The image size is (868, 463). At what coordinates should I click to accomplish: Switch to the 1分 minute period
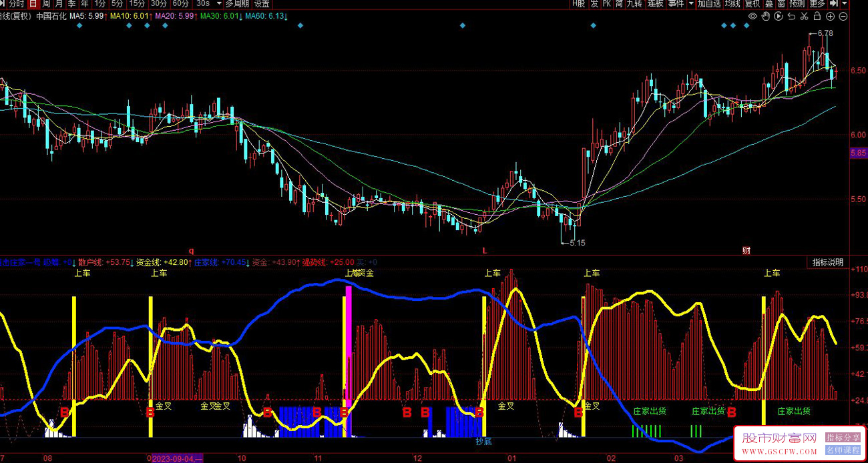click(100, 3)
